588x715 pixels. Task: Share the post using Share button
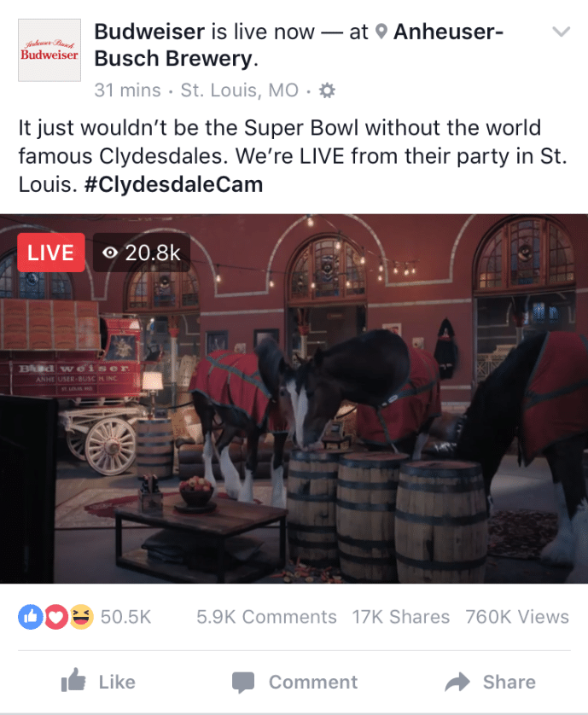(491, 683)
